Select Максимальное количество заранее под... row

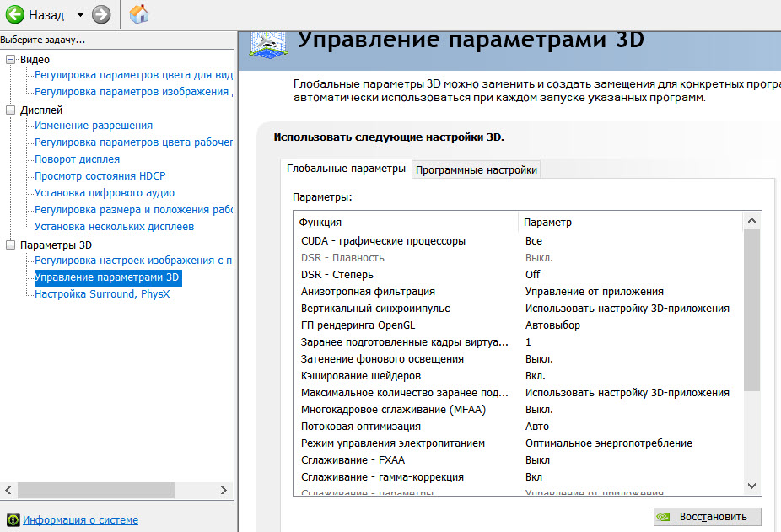pos(519,393)
